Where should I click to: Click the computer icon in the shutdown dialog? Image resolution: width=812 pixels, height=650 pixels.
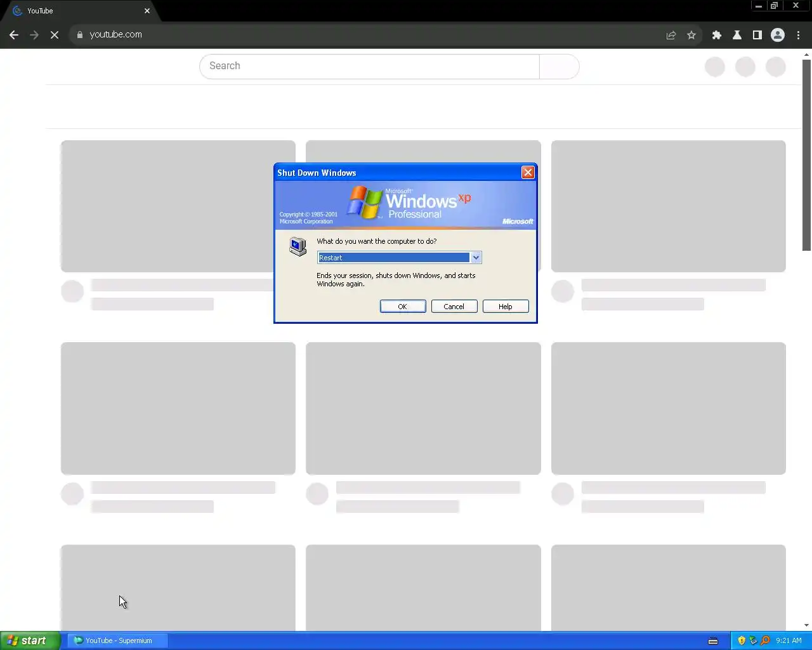tap(298, 246)
